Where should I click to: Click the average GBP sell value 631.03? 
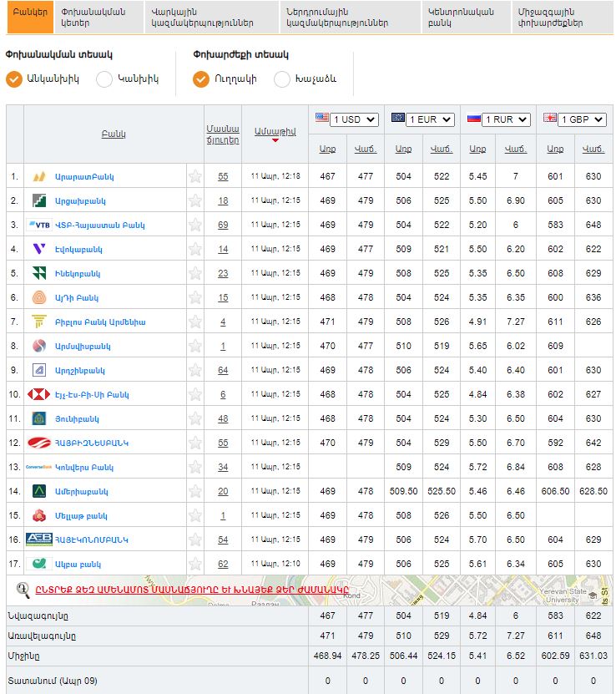(x=593, y=656)
